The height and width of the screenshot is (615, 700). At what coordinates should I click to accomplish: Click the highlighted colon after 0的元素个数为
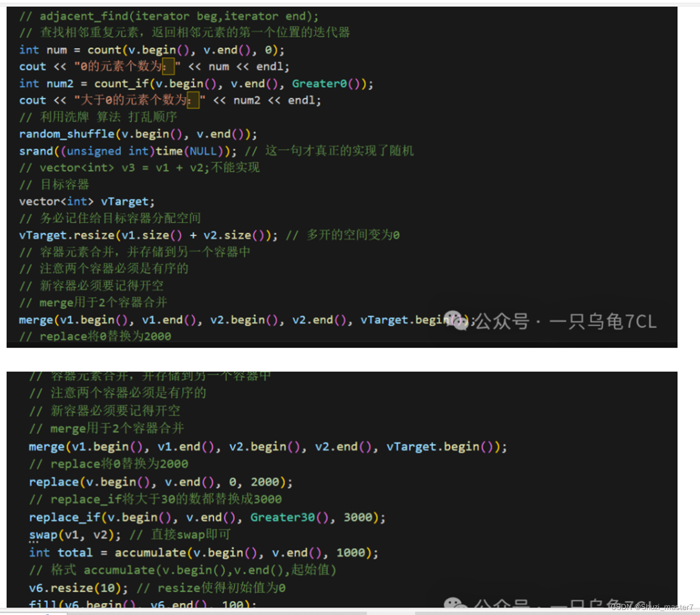[x=168, y=66]
